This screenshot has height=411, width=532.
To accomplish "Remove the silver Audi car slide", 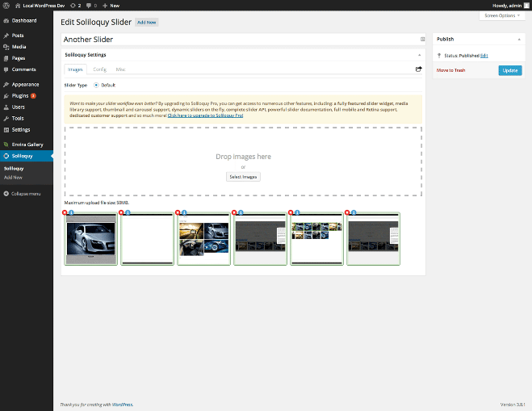I will pos(65,212).
